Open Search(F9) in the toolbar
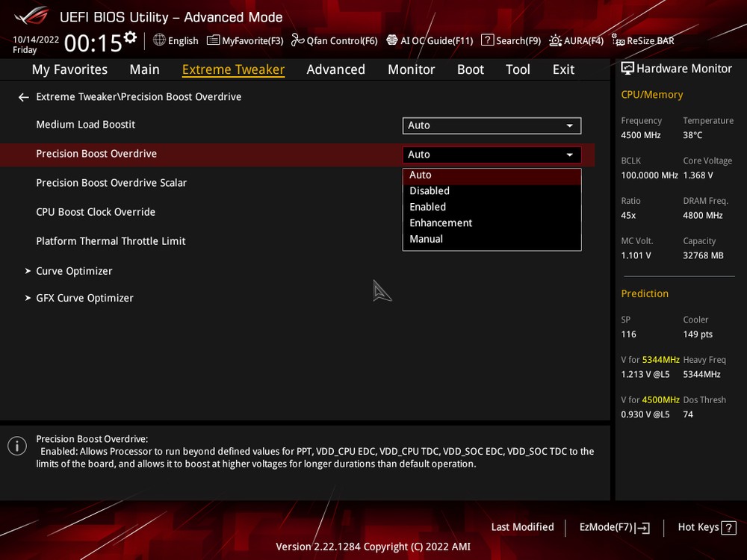747x560 pixels. [511, 40]
